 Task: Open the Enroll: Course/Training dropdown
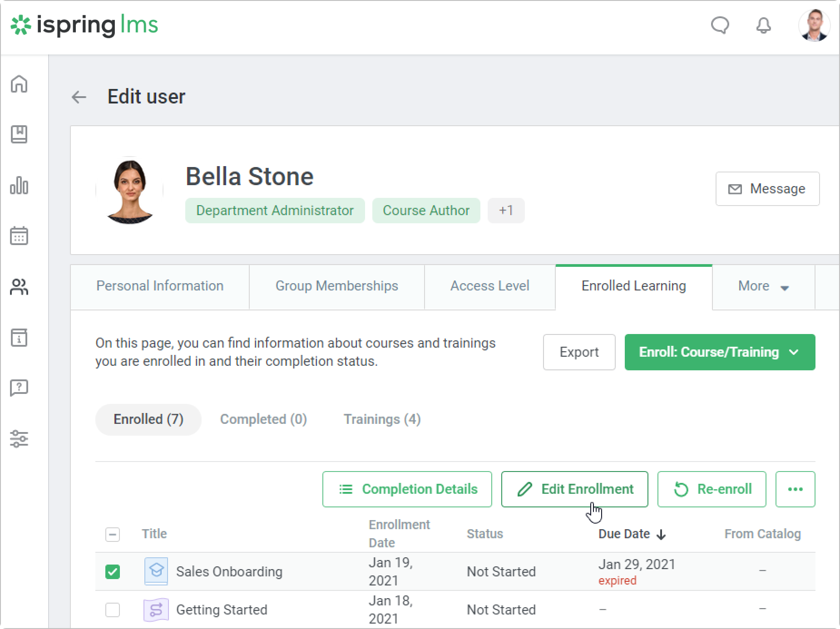coord(720,352)
